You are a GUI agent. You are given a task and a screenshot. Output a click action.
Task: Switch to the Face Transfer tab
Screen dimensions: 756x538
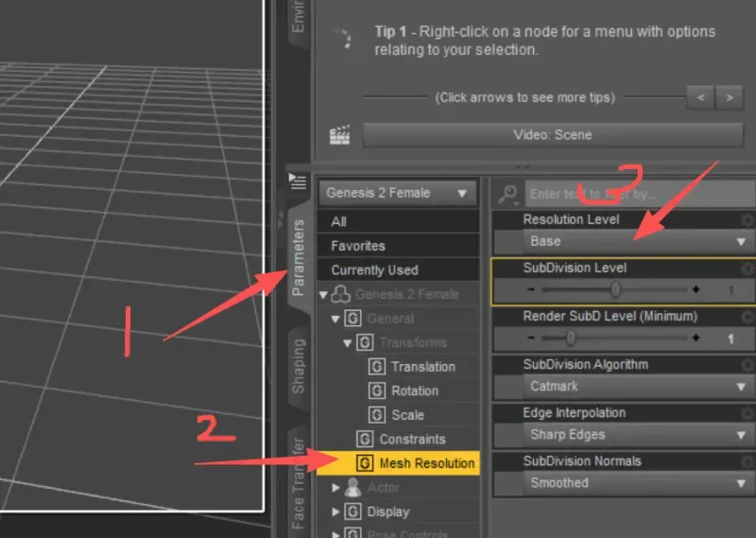coord(298,482)
